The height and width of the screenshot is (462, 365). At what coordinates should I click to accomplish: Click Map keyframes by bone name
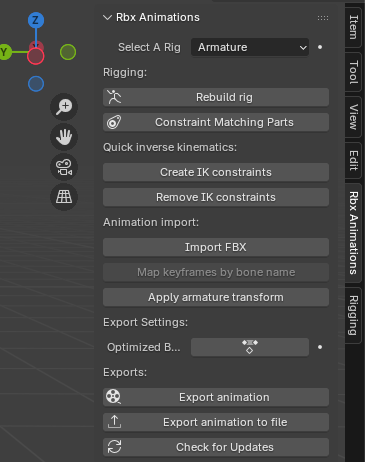tap(216, 272)
